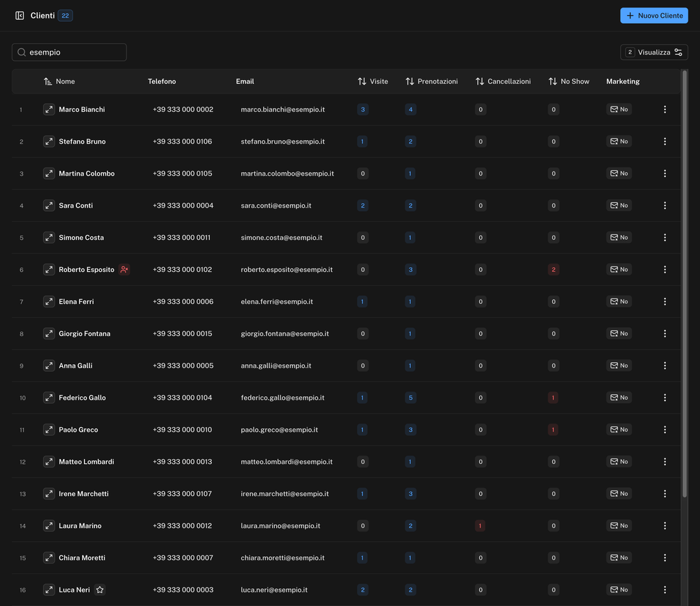Open the row menu for Paolo Greco

664,430
